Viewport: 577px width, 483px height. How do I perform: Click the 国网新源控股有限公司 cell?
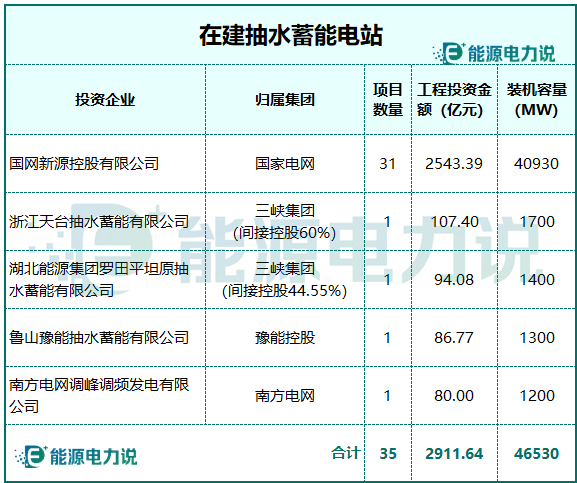pyautogui.click(x=84, y=164)
